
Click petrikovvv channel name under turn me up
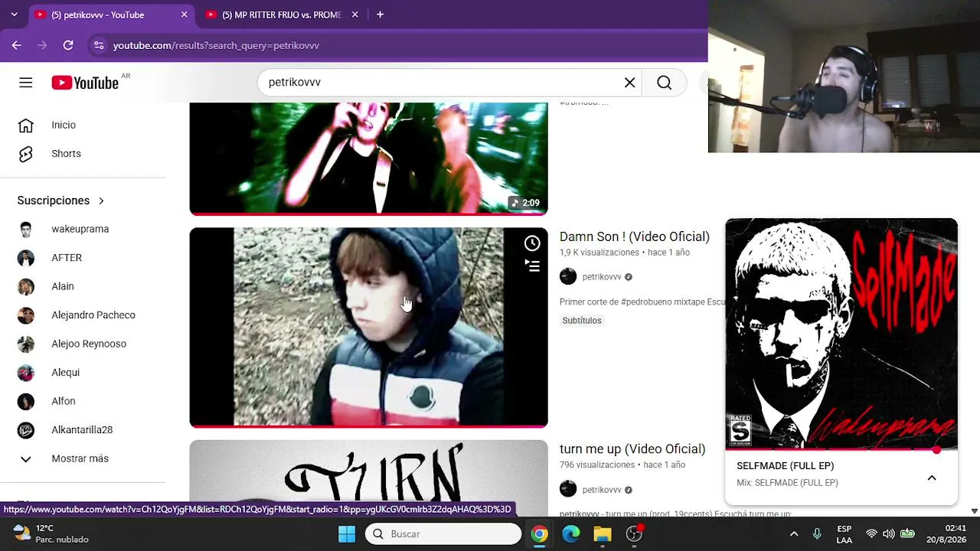click(602, 490)
